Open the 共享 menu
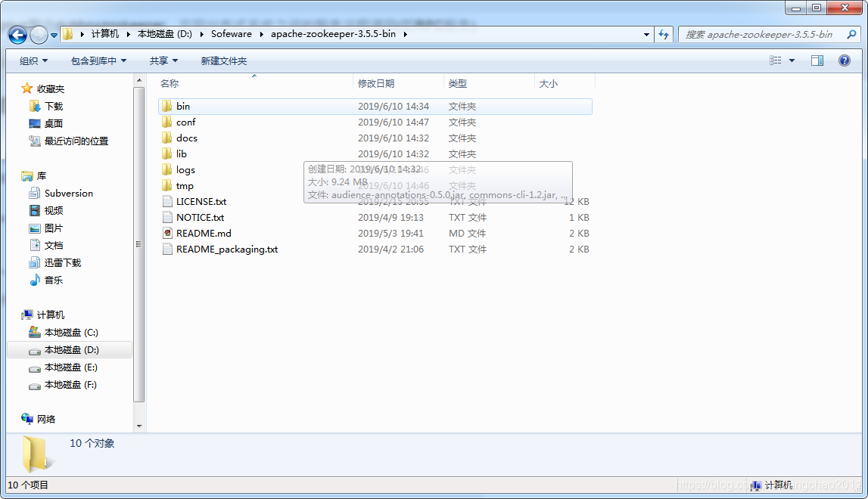The width and height of the screenshot is (868, 499). 163,60
